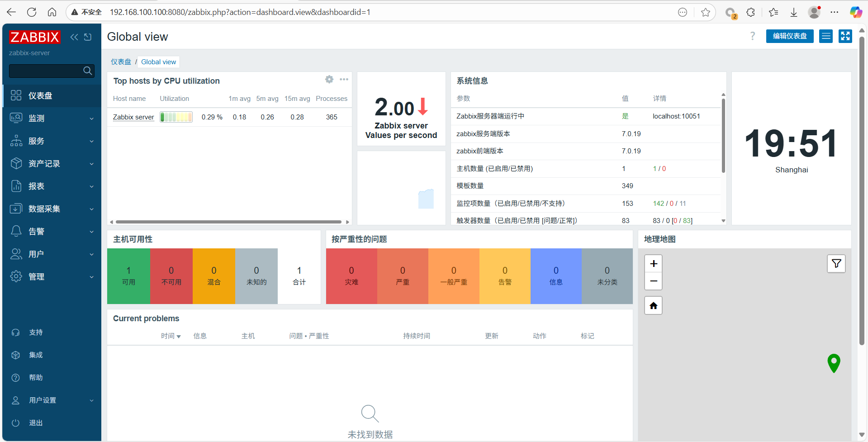
Task: Click the reports icon next to 报表
Action: (16, 186)
